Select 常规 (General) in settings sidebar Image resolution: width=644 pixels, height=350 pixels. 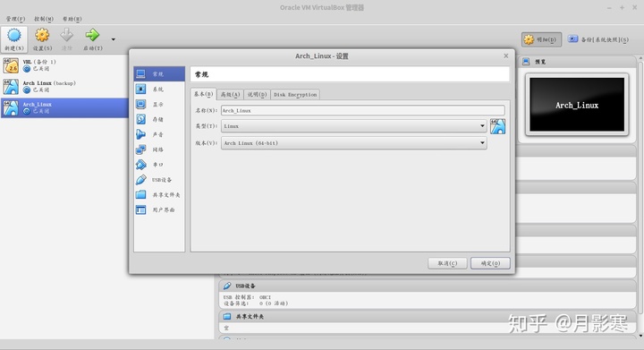click(x=159, y=74)
